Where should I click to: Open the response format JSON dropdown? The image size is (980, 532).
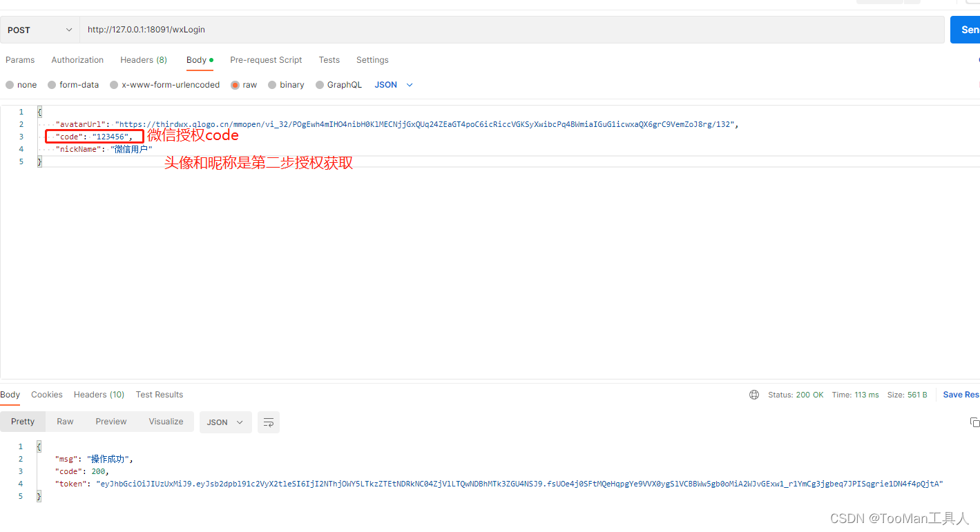pos(225,422)
